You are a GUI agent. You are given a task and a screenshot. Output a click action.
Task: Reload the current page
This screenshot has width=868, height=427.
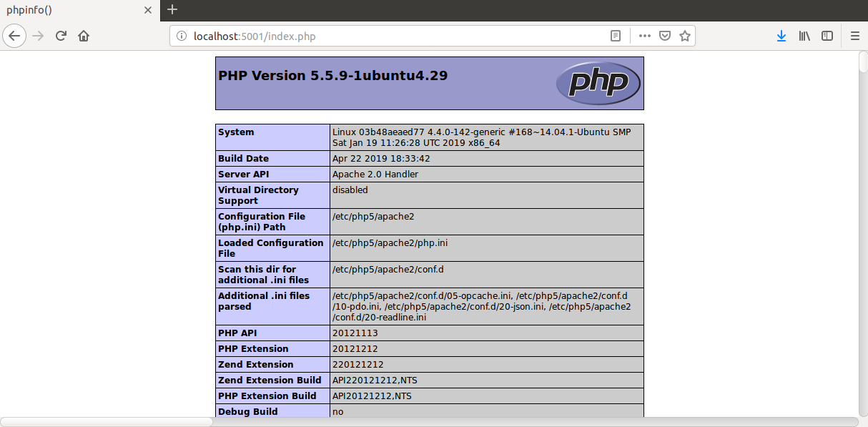pos(61,36)
